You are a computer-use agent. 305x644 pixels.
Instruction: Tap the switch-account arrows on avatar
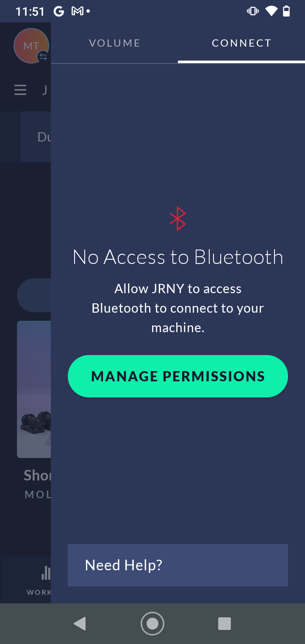pos(43,56)
